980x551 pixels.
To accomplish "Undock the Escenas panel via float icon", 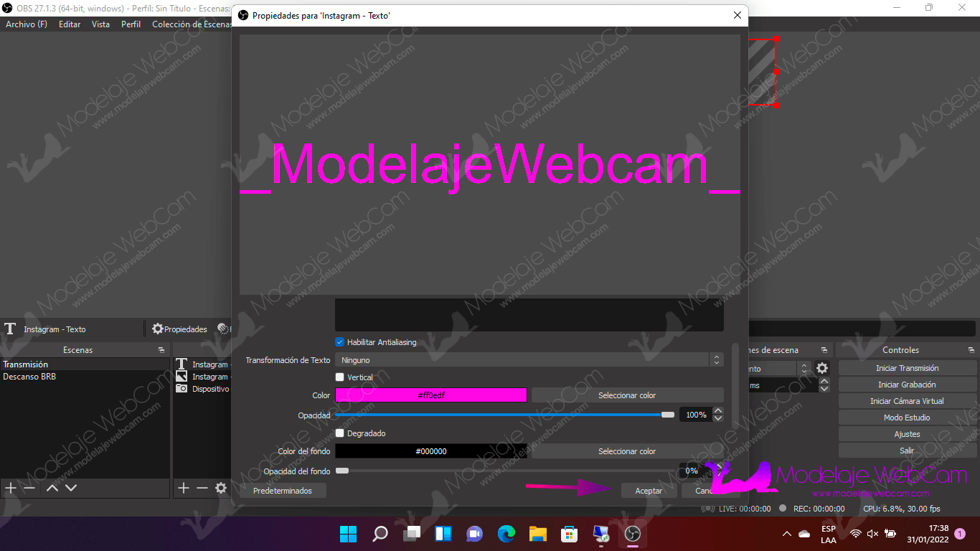I will [x=161, y=350].
